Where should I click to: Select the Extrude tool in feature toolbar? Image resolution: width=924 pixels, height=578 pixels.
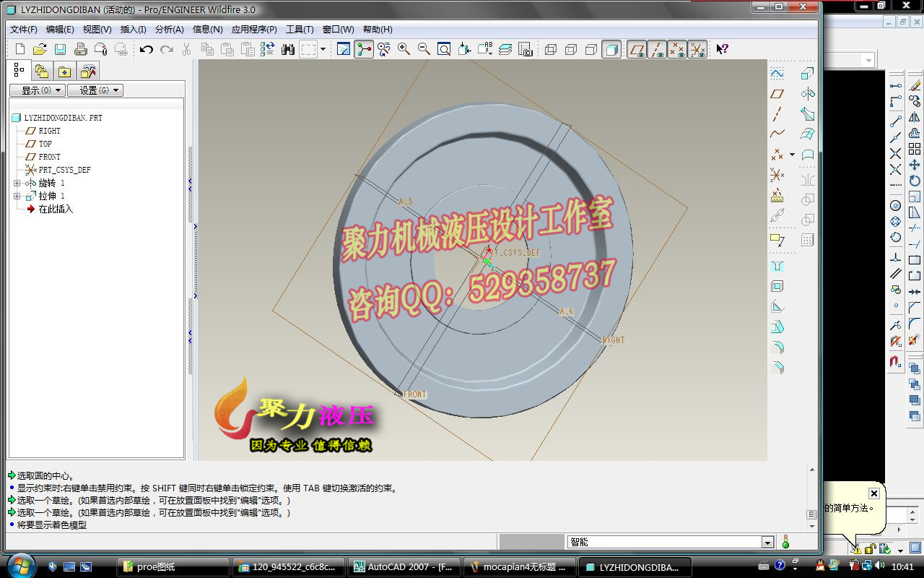click(x=808, y=74)
